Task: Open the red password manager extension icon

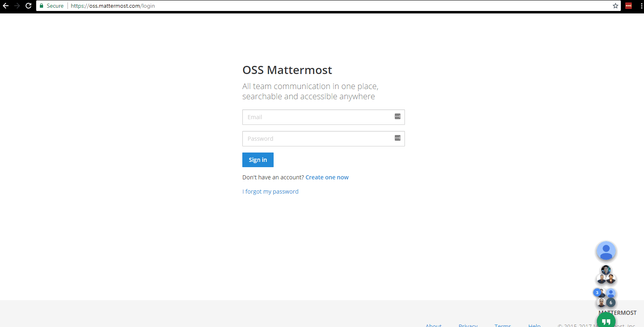Action: click(x=629, y=6)
